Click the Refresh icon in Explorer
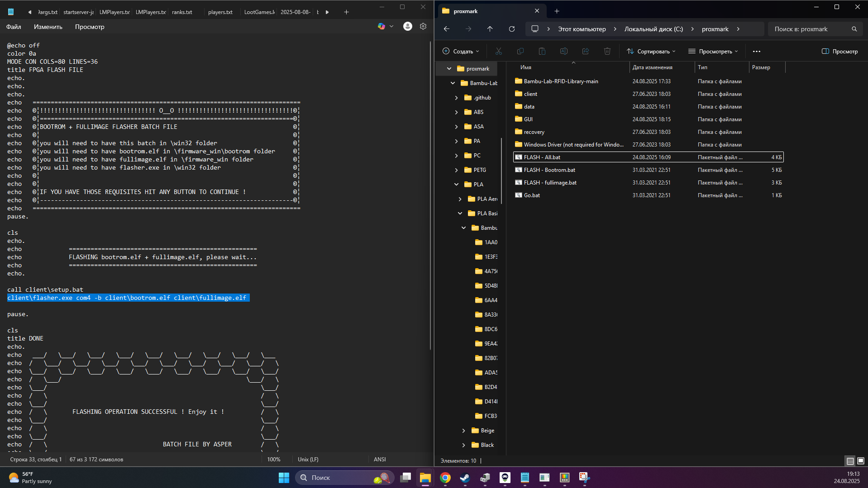Image resolution: width=868 pixels, height=488 pixels. pyautogui.click(x=511, y=29)
